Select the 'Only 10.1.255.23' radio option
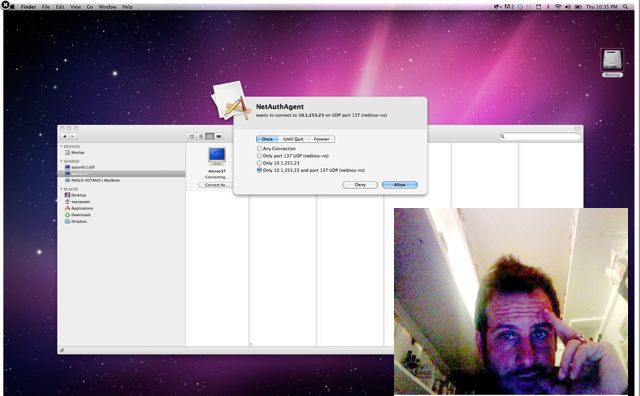The height and width of the screenshot is (396, 640). click(259, 163)
